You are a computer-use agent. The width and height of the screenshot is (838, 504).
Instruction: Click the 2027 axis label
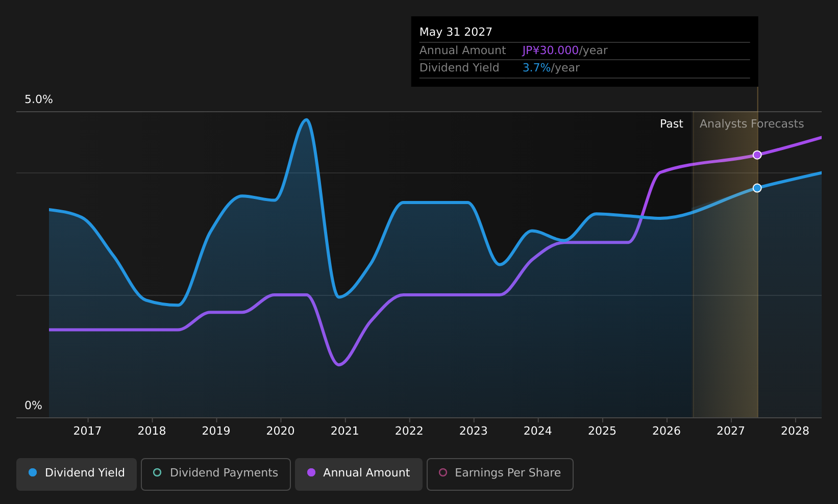[731, 431]
